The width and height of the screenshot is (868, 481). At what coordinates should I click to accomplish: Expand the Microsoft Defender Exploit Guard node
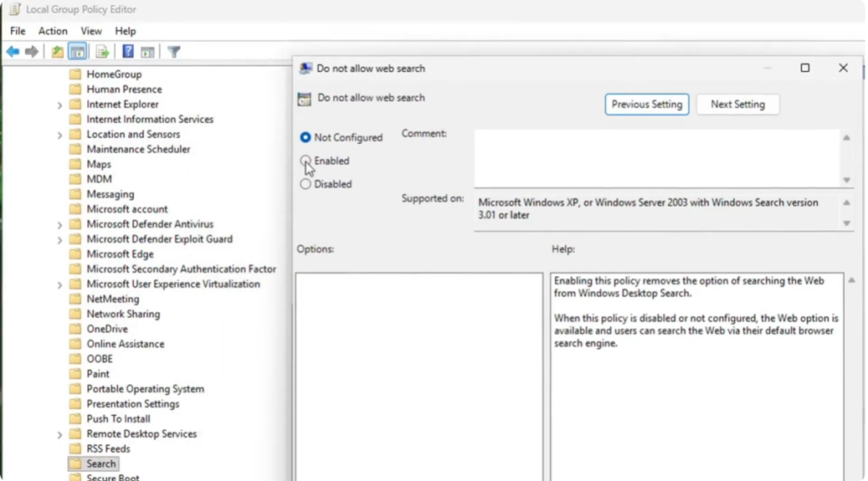(x=60, y=240)
